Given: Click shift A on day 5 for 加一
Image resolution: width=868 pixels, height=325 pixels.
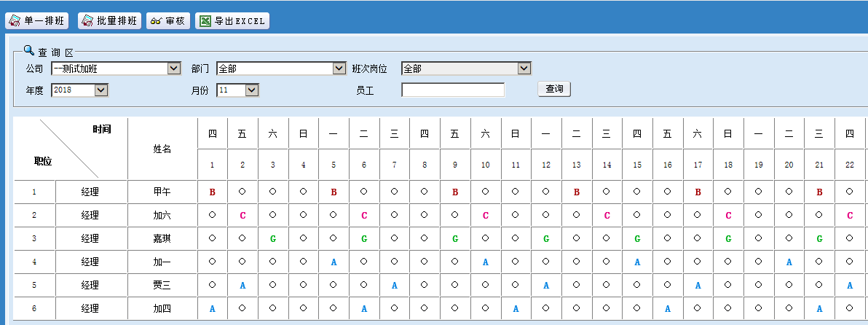Looking at the screenshot, I should (x=334, y=262).
